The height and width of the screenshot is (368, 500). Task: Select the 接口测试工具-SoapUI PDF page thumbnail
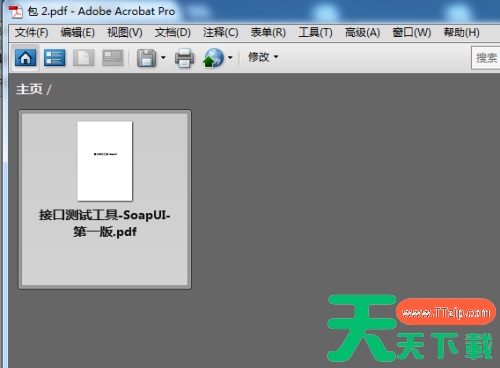[105, 161]
